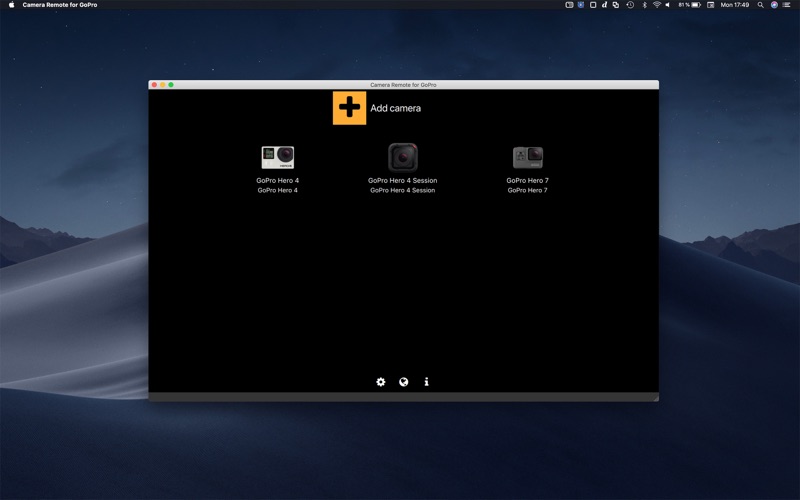Click the orange plus Add camera icon
800x500 pixels.
[x=349, y=108]
